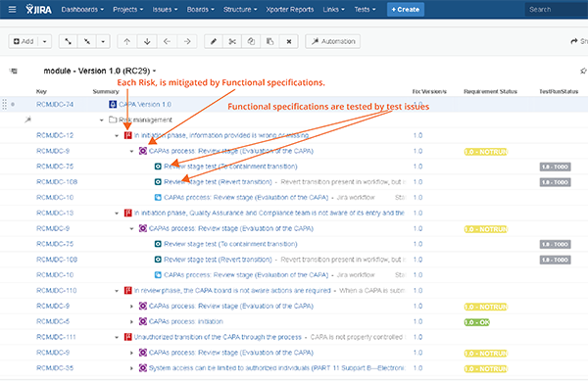
Task: Click the risk icon on RCMJDC-13 row
Action: pyautogui.click(x=127, y=213)
